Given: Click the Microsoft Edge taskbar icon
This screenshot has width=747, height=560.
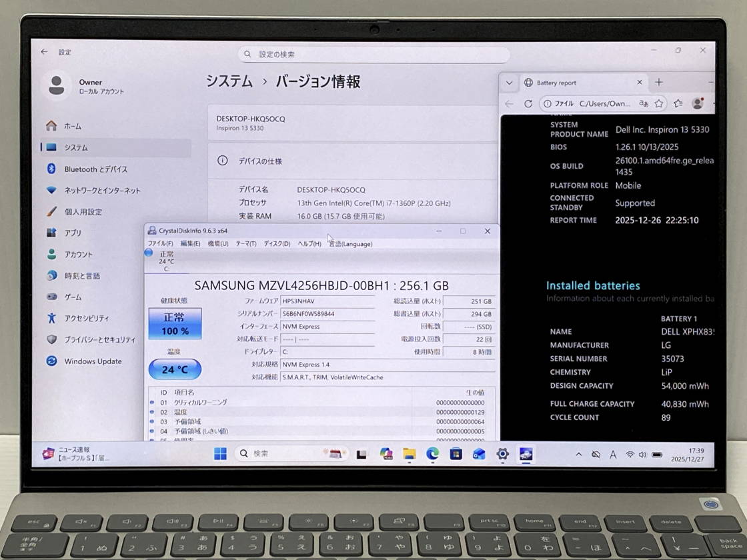Looking at the screenshot, I should pos(433,454).
